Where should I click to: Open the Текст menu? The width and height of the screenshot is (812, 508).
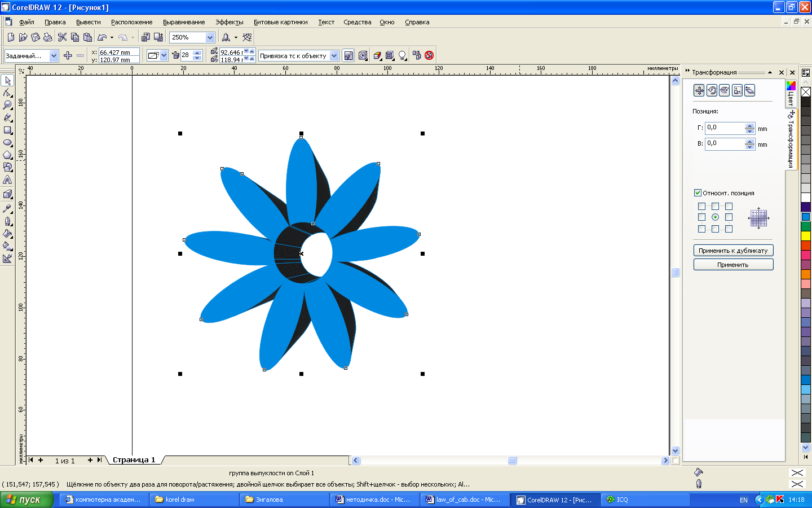[x=326, y=22]
